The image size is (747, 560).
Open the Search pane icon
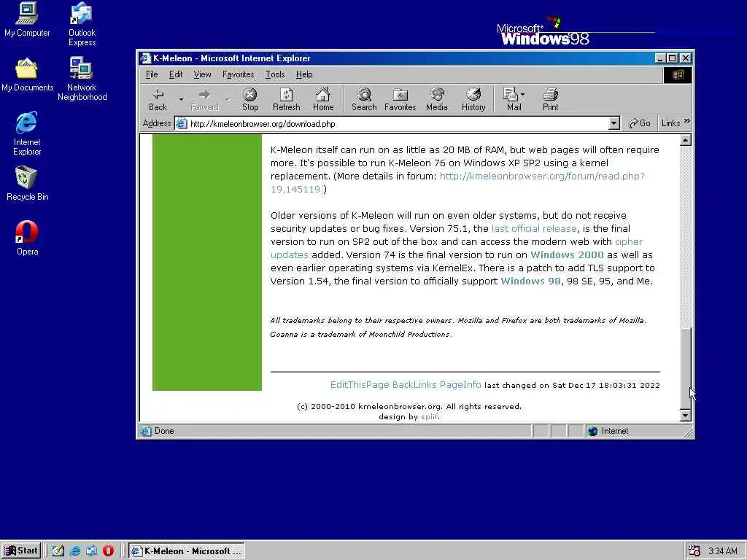point(364,99)
